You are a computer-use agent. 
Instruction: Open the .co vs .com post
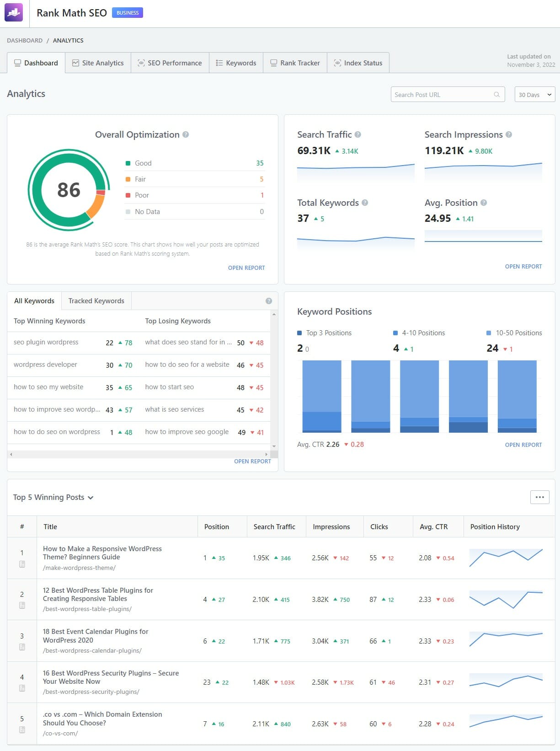pyautogui.click(x=102, y=719)
